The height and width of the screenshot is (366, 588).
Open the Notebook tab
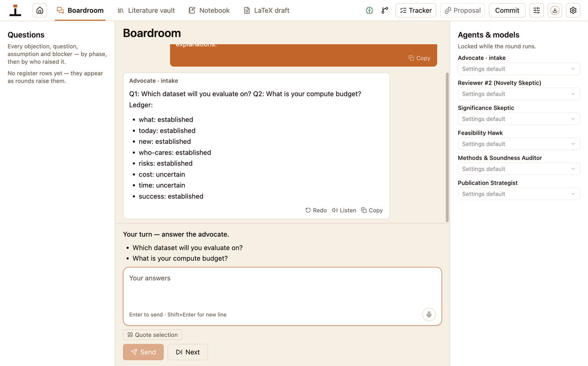[209, 10]
